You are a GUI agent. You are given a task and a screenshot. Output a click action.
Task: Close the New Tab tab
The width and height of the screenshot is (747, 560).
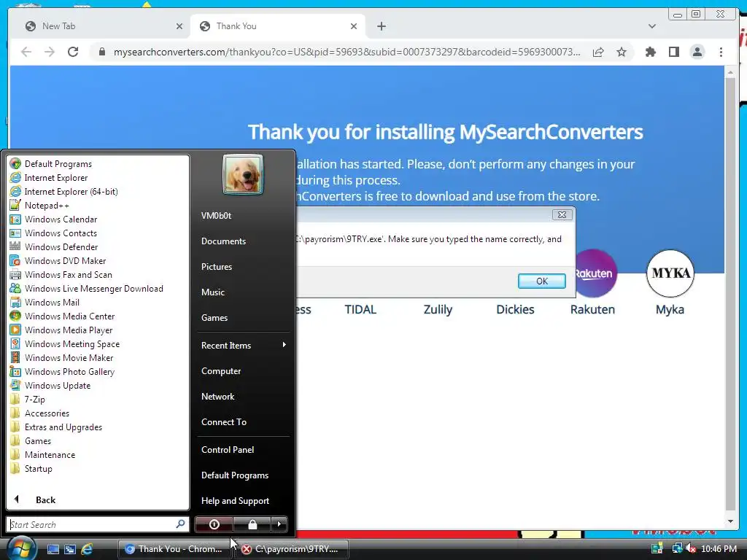(x=179, y=26)
